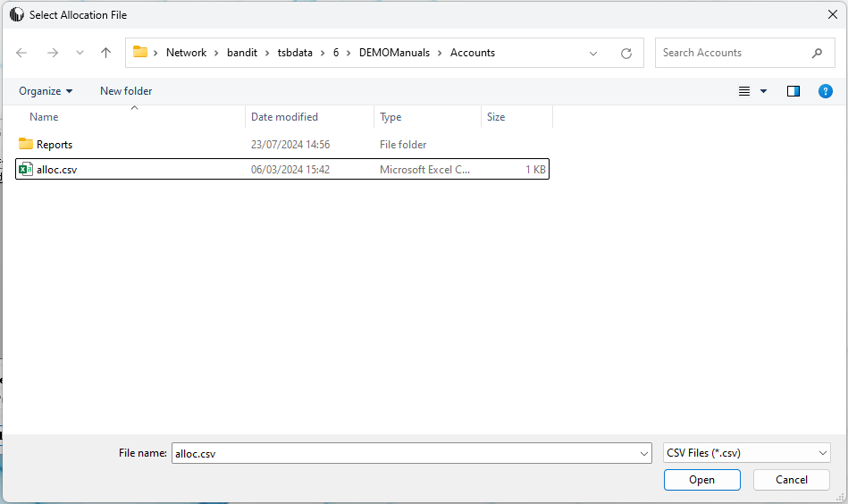This screenshot has width=848, height=504.
Task: Sort by Date modified column header
Action: [x=284, y=117]
